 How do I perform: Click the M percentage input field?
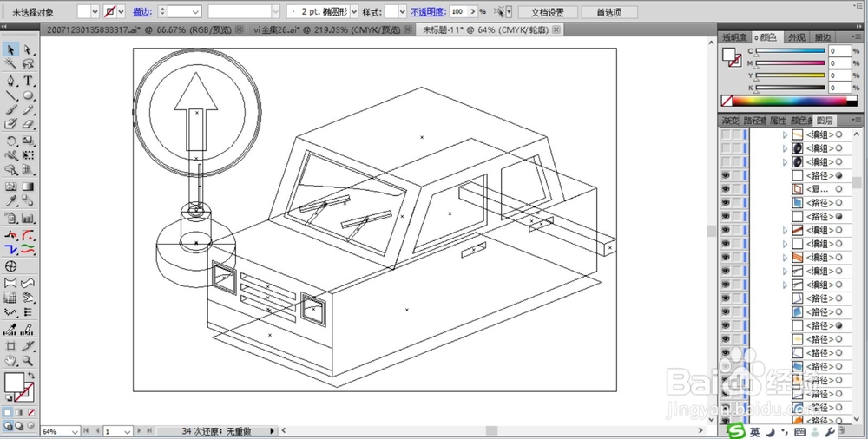tap(839, 63)
